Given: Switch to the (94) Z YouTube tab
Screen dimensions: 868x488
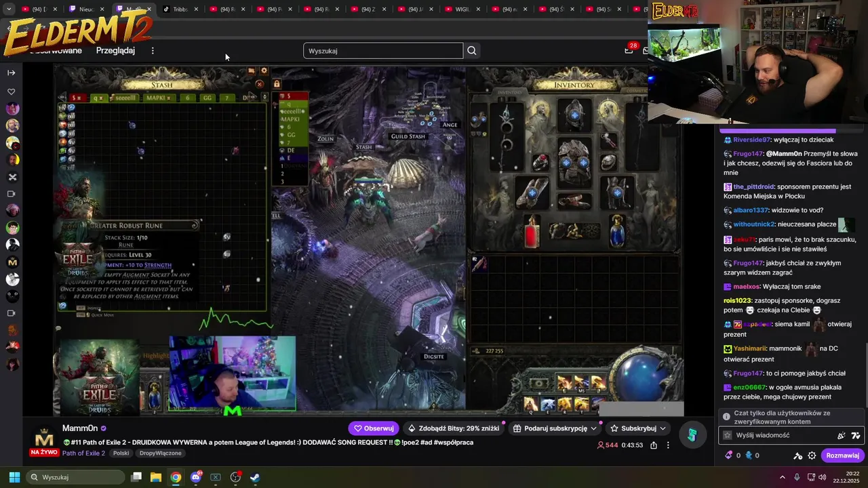Looking at the screenshot, I should point(368,9).
